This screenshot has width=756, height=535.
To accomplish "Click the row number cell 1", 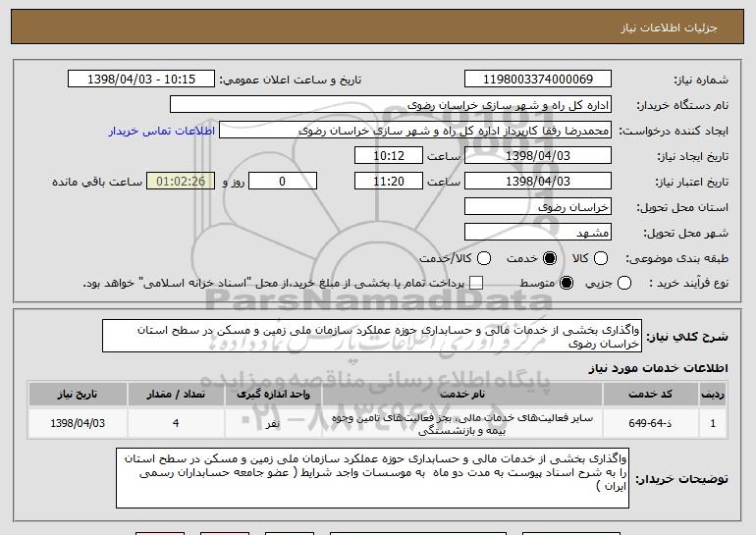I will point(713,423).
